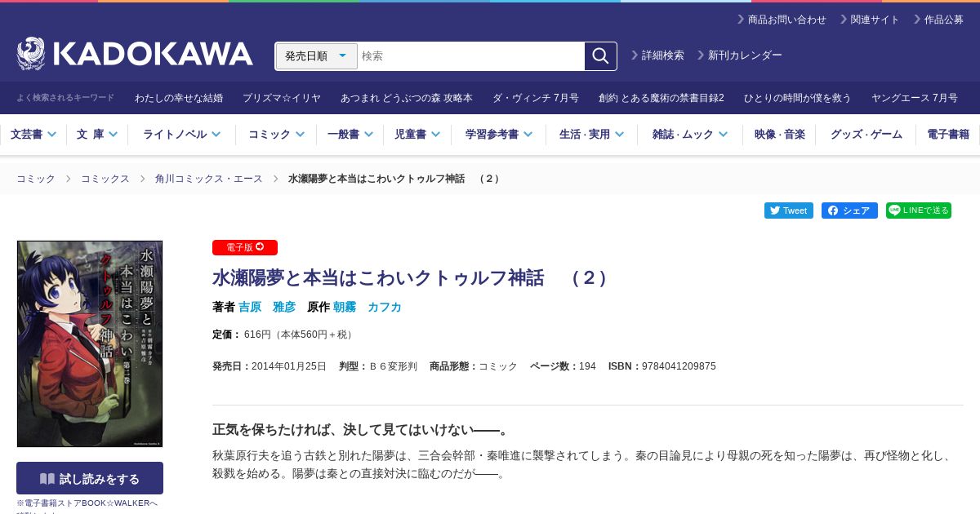Select keyword ヤングエース 7月号
Screen dimensions: 980x514
915,98
